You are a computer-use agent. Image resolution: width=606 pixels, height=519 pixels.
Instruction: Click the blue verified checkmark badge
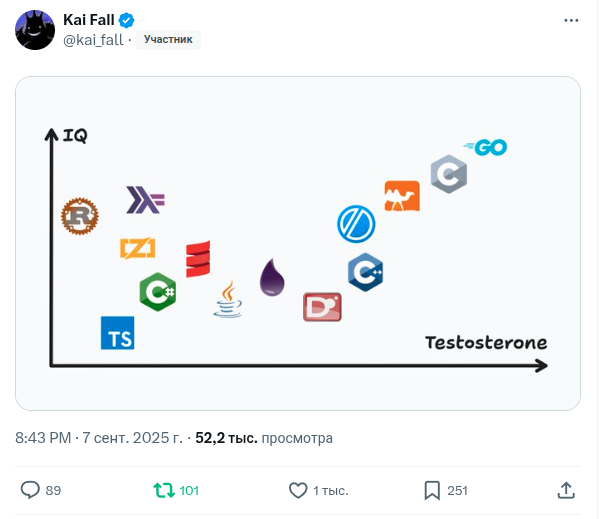pos(126,20)
